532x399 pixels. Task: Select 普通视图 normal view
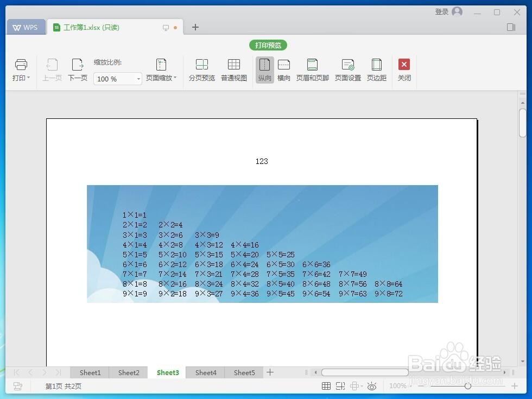pyautogui.click(x=234, y=69)
